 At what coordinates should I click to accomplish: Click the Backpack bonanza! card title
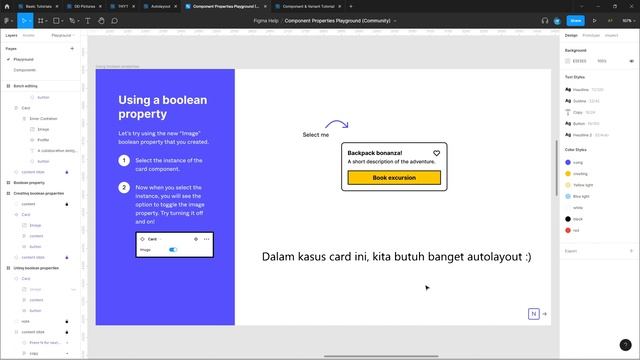[375, 153]
